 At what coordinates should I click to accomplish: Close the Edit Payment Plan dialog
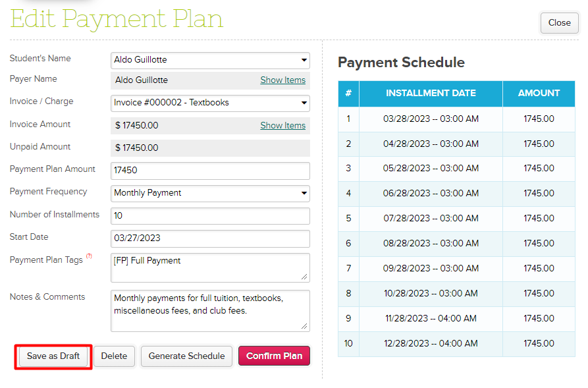(x=559, y=23)
